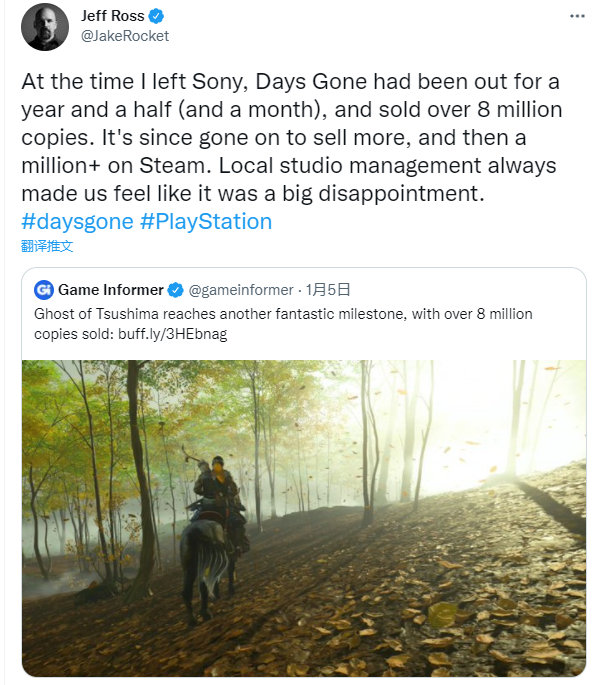Click the 1月5日 tweet date

coord(328,290)
